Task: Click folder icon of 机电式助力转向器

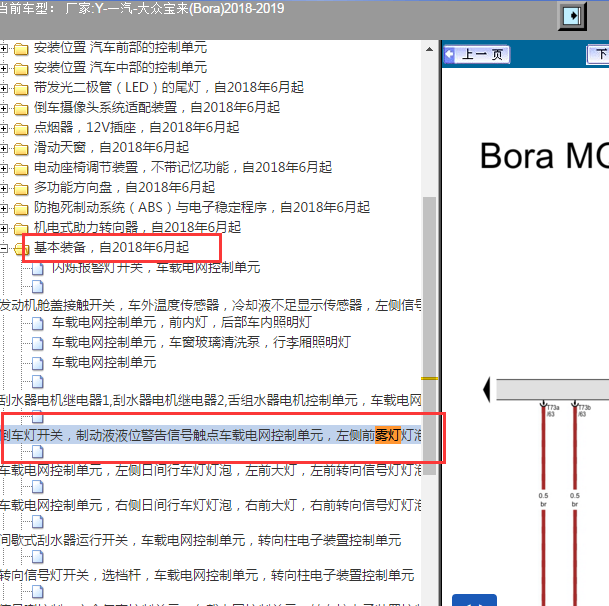Action: pos(21,229)
